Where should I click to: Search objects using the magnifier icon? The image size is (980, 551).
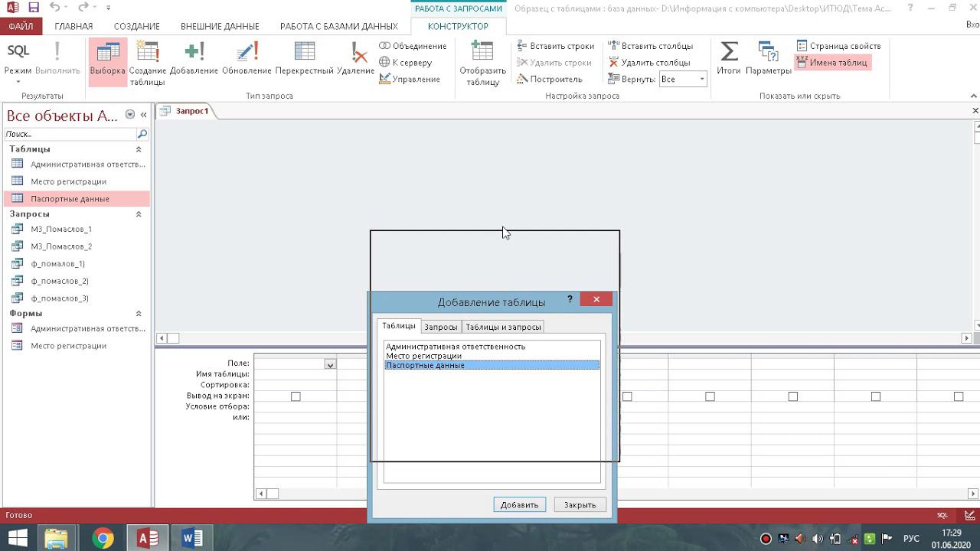142,134
